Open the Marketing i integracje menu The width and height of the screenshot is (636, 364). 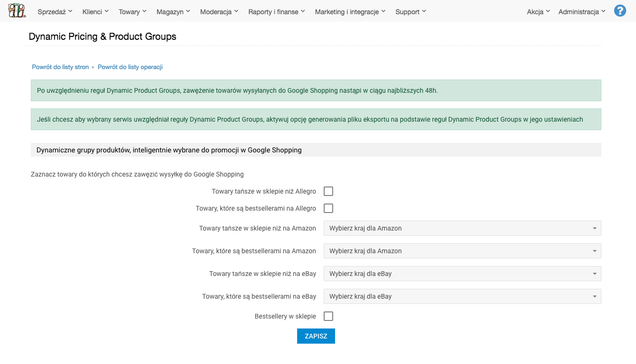coord(350,12)
